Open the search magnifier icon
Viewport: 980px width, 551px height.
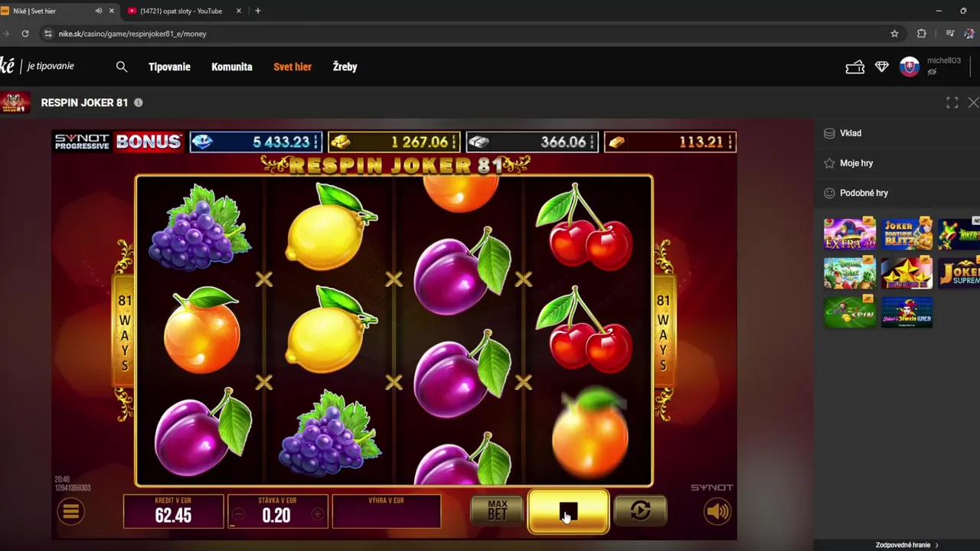(x=122, y=67)
